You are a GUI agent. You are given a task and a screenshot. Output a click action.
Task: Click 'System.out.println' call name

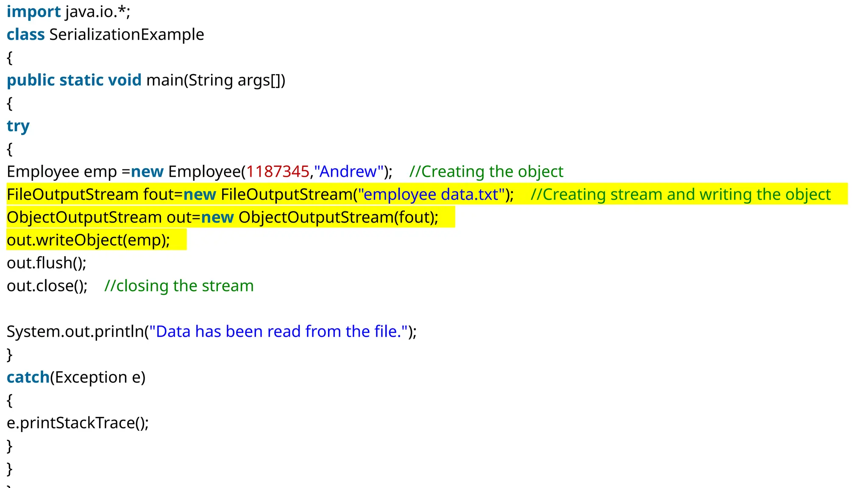75,332
